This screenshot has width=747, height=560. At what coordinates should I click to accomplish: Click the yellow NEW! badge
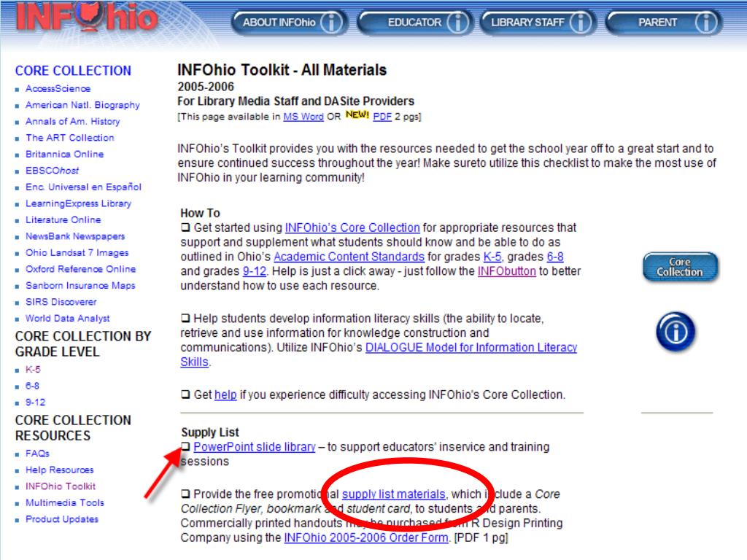357,114
